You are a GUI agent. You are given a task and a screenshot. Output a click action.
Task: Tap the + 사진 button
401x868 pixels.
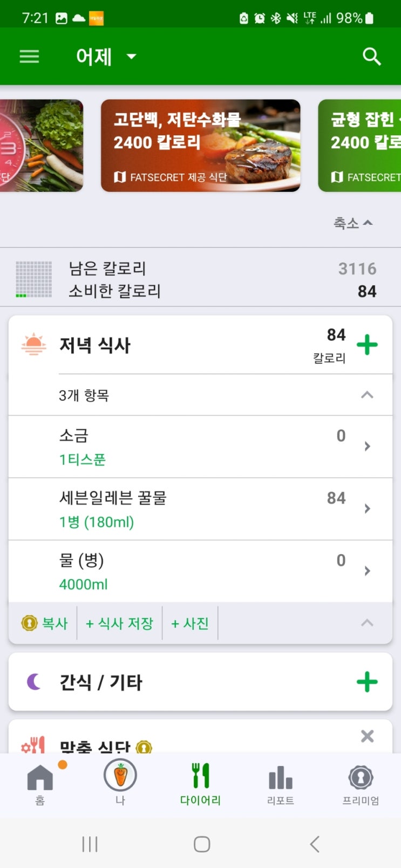point(190,624)
